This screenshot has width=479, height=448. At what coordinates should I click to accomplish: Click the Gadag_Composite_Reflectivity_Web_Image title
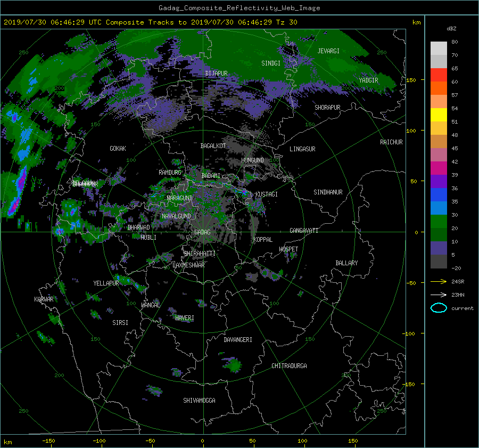point(239,8)
